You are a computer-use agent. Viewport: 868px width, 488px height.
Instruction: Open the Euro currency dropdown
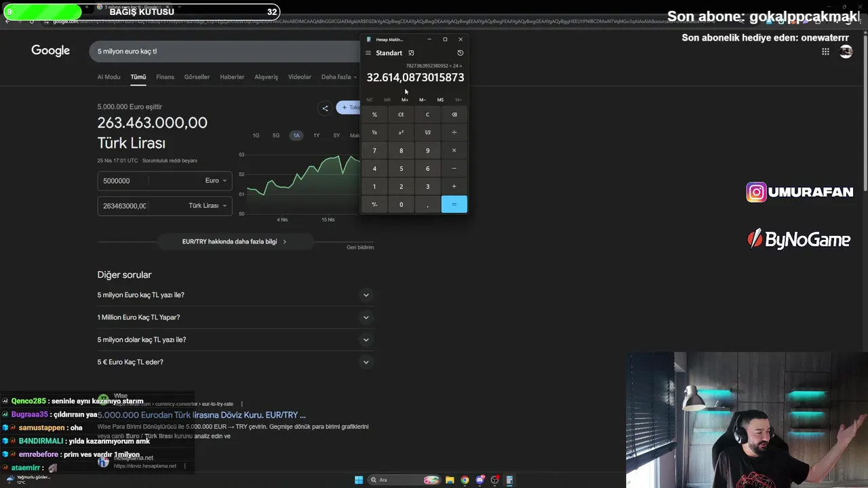[216, 181]
